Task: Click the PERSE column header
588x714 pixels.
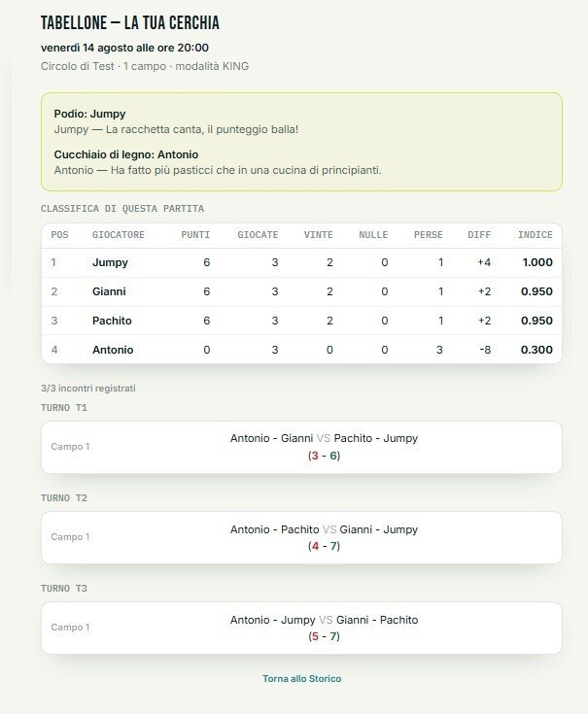Action: 429,235
